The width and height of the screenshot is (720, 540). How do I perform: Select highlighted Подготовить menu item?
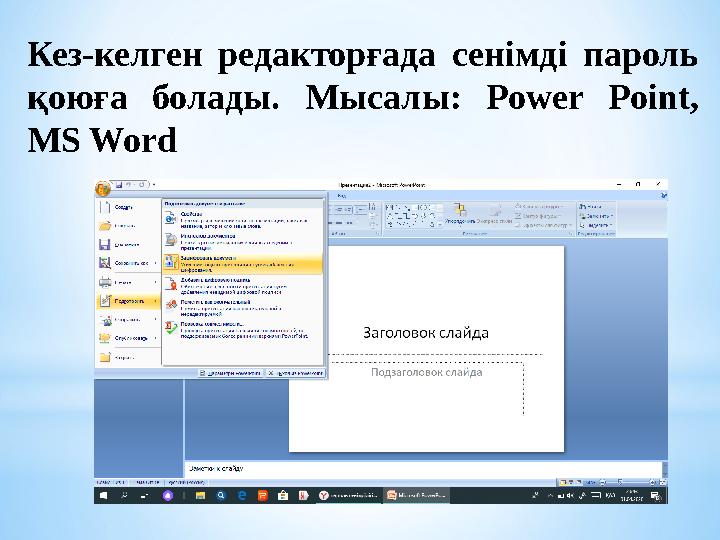(128, 301)
